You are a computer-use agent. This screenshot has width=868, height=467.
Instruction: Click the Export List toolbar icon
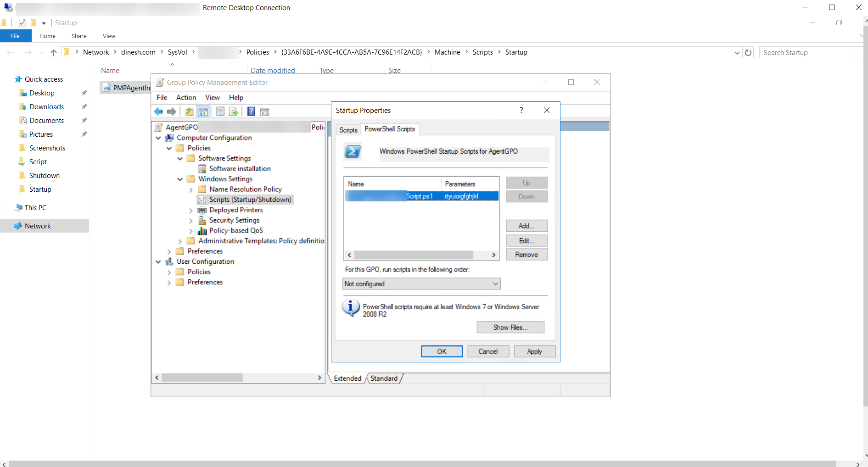(234, 111)
